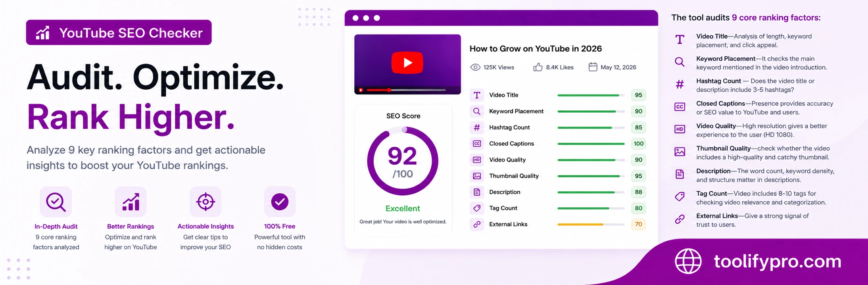868x285 pixels.
Task: Click the Description document icon in the ranking factors list
Action: (x=680, y=174)
